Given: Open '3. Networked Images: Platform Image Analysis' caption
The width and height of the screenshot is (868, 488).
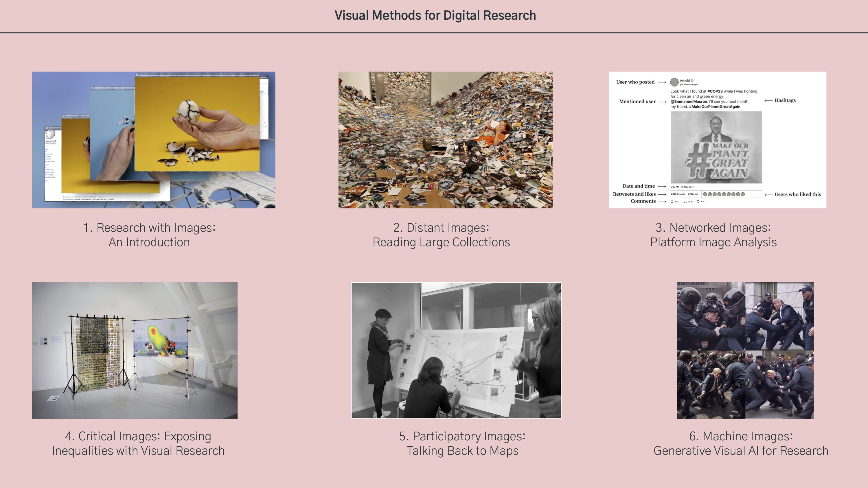Looking at the screenshot, I should pyautogui.click(x=713, y=235).
